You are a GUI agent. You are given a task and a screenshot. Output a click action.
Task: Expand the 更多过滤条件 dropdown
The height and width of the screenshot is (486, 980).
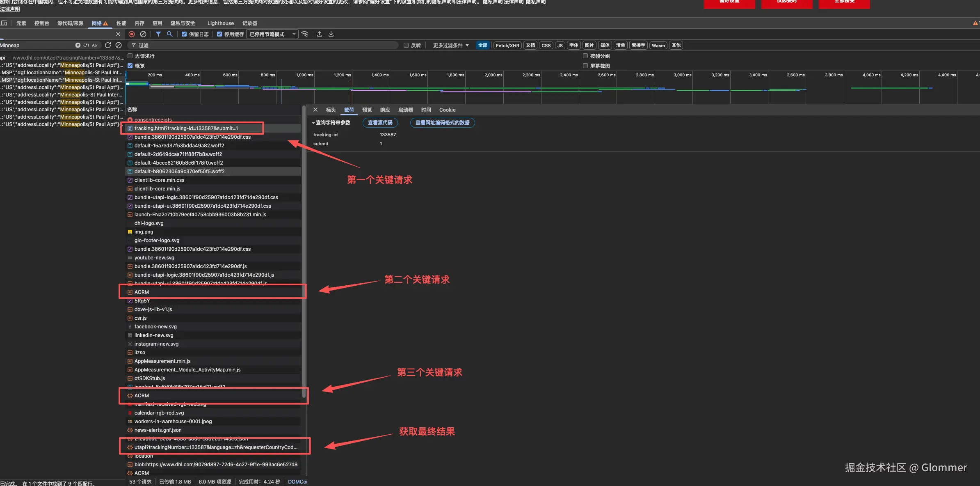pyautogui.click(x=450, y=45)
